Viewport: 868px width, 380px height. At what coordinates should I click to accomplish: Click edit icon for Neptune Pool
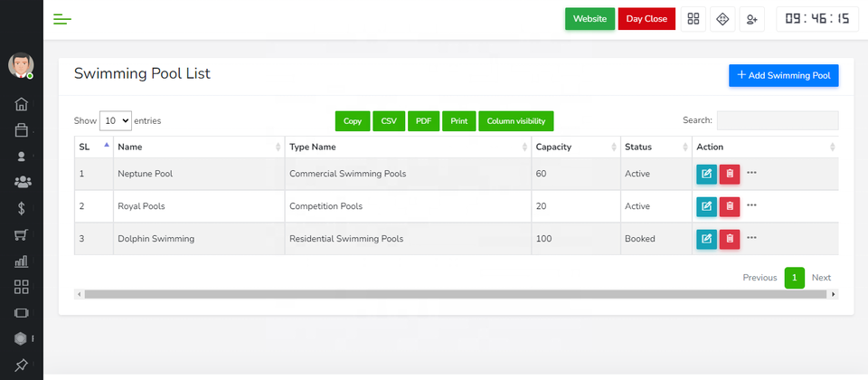(x=706, y=174)
